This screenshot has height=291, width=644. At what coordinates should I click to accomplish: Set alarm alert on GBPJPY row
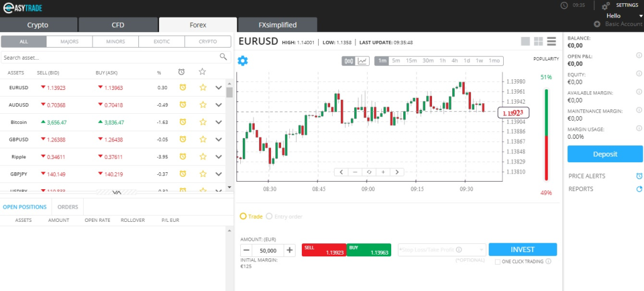(183, 173)
